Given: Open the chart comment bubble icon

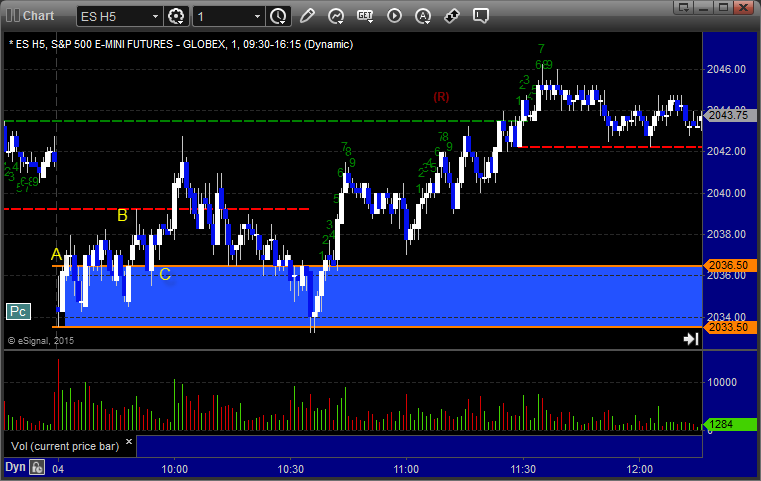Looking at the screenshot, I should pyautogui.click(x=481, y=16).
